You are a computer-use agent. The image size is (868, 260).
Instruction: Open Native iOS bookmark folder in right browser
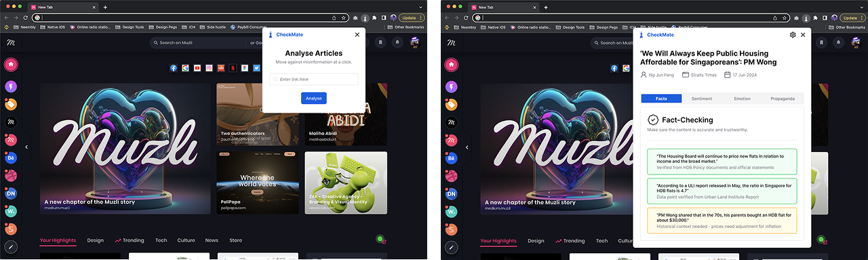[x=493, y=27]
